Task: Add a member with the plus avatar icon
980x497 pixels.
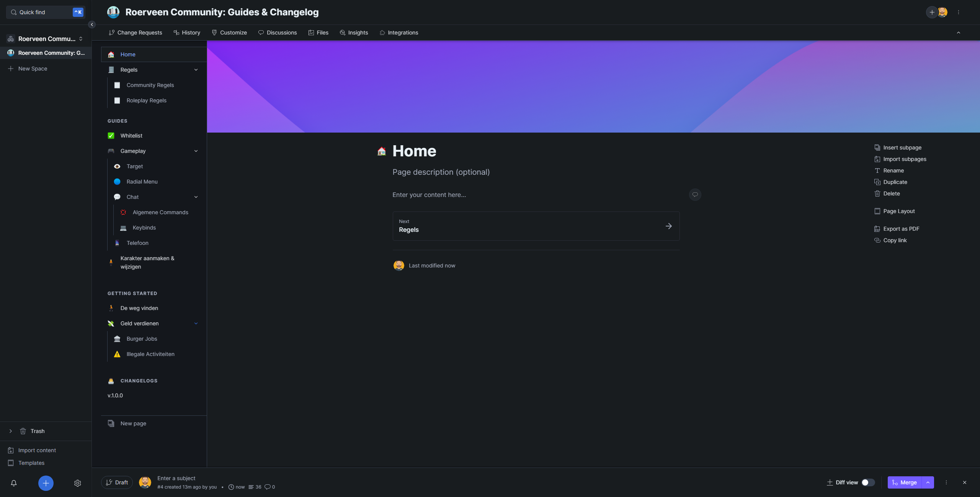Action: (x=932, y=12)
